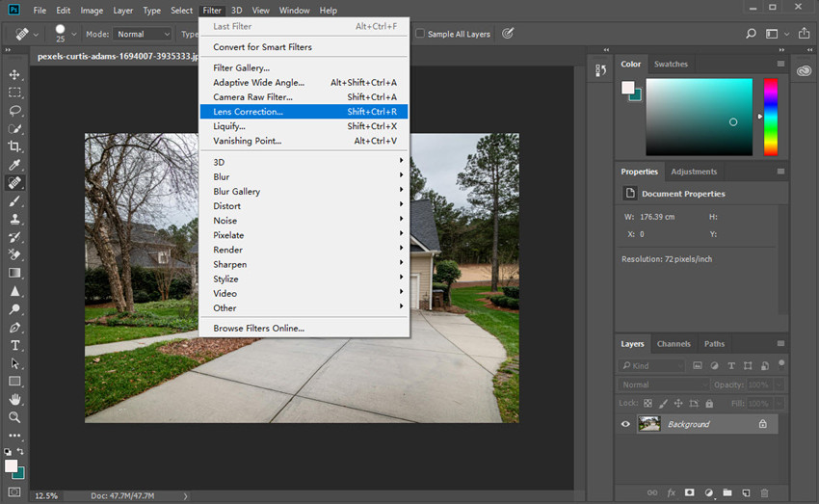Screen dimensions: 819x504
Task: Open the layer blend mode Normal dropdown
Action: 662,385
